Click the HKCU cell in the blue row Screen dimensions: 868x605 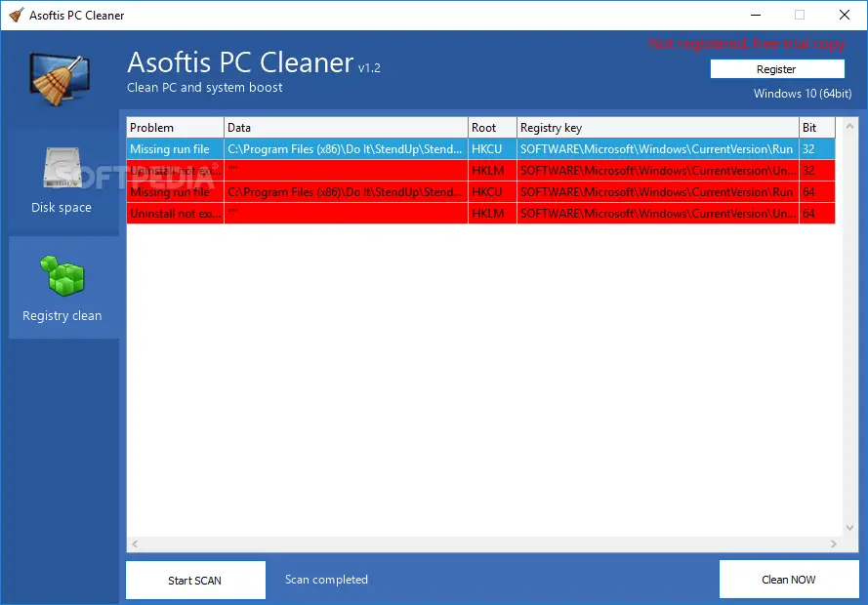[x=492, y=149]
